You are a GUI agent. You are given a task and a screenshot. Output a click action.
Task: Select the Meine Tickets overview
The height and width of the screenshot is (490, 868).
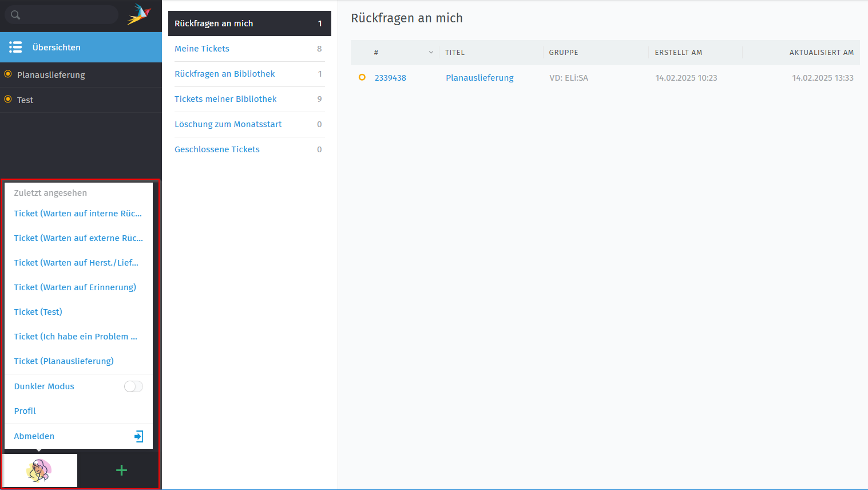coord(202,49)
